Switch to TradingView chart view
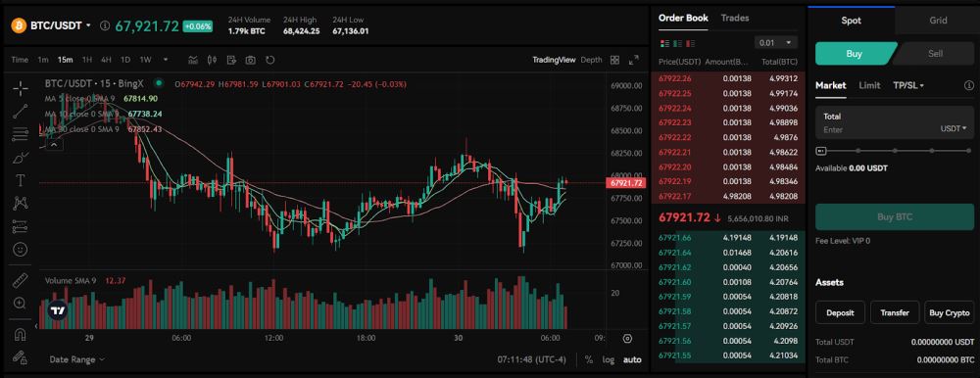This screenshot has width=980, height=378. pos(554,60)
